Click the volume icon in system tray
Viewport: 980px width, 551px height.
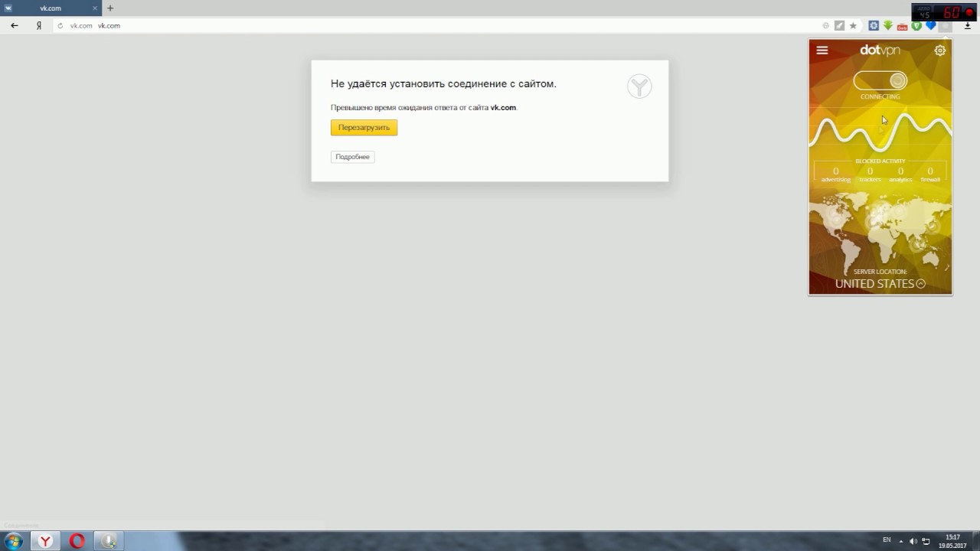click(913, 541)
